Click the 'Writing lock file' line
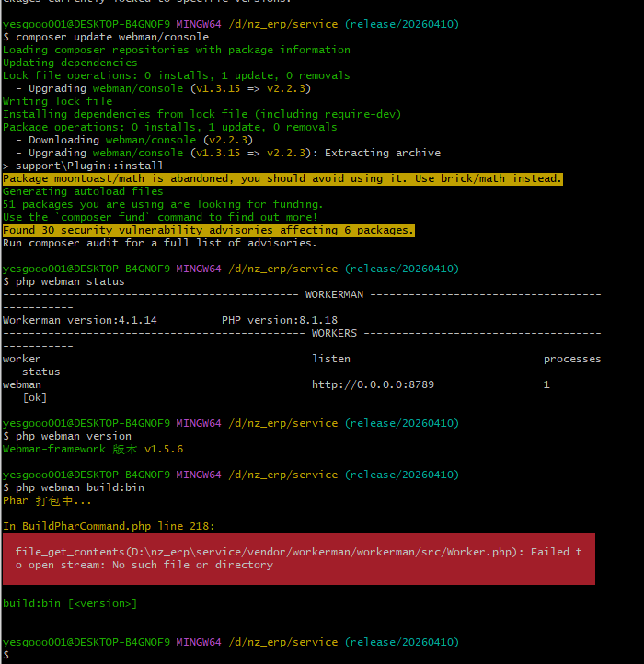Screen dimensions: 644x664 (57, 101)
